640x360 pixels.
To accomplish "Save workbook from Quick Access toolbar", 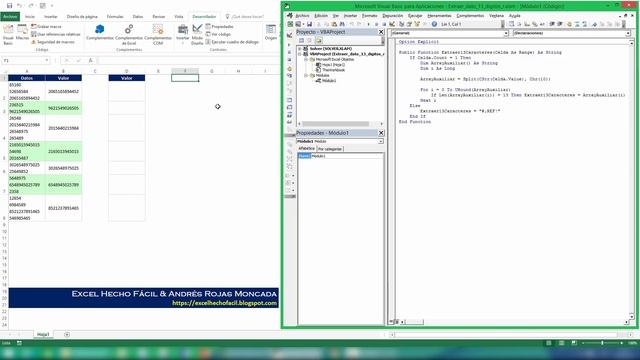I will [x=9, y=6].
